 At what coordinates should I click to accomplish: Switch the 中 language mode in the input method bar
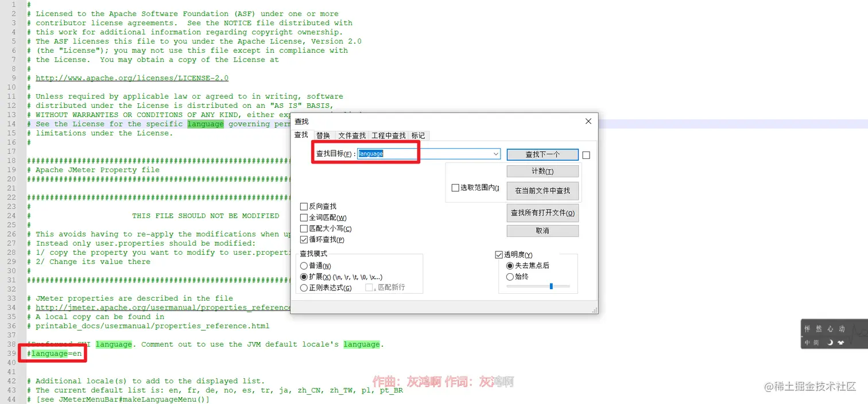807,343
